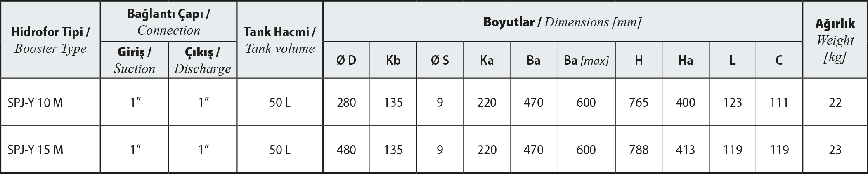Select the 480 value in SPJ-Y 15 M row
868x174 pixels.
(x=346, y=150)
